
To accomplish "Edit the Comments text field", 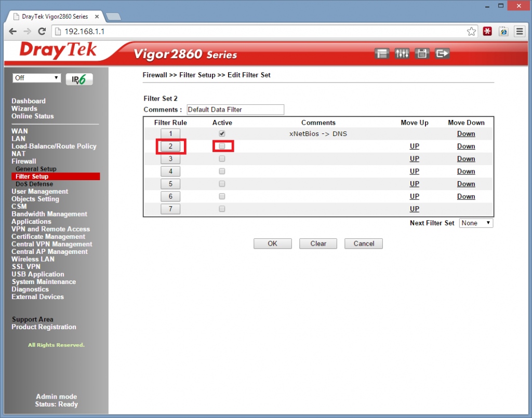I will 235,110.
